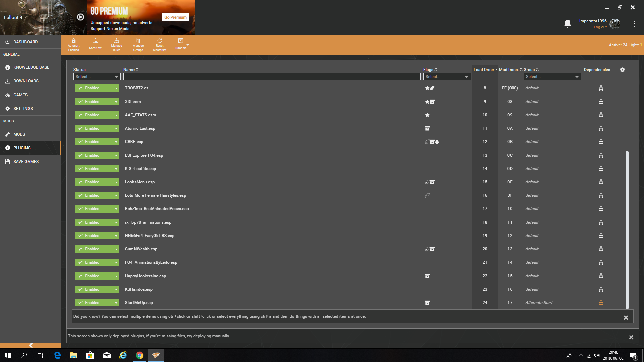Image resolution: width=644 pixels, height=362 pixels.
Task: Open Knowledge Base in sidebar
Action: point(31,67)
